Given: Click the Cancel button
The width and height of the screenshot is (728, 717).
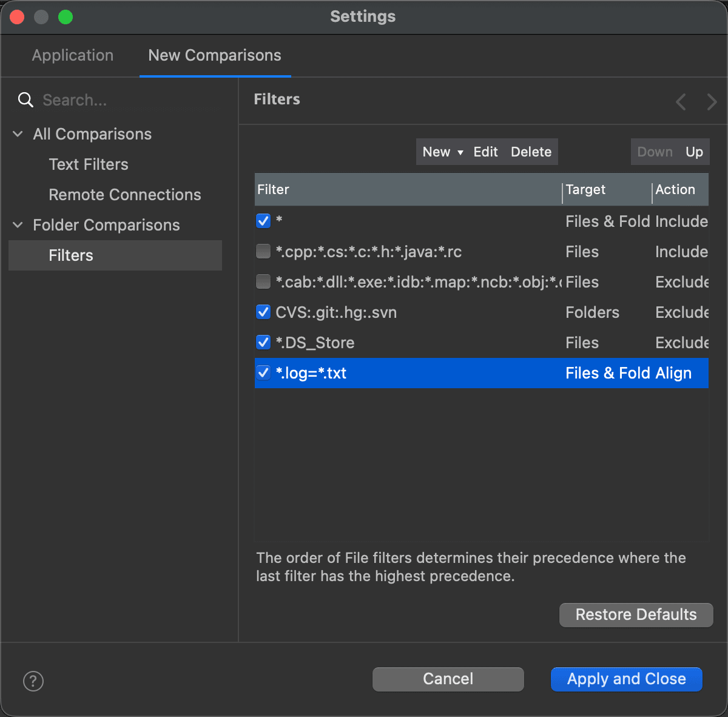Looking at the screenshot, I should (448, 679).
